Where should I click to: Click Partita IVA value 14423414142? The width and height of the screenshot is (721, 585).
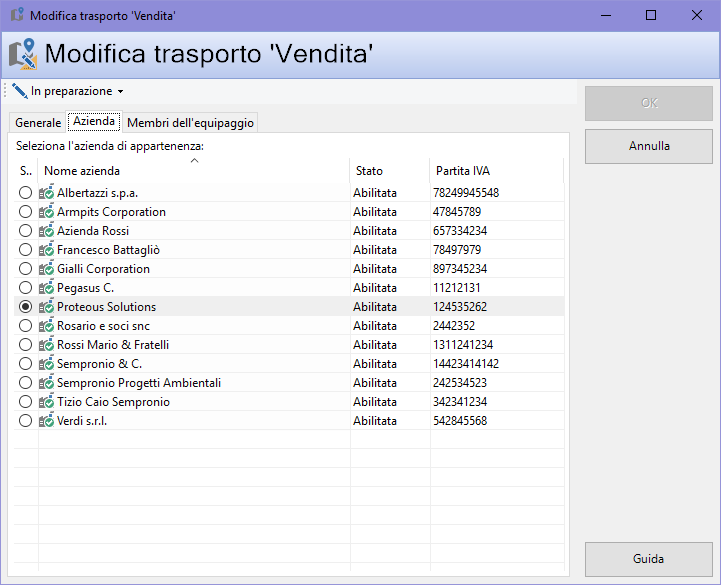click(x=466, y=364)
